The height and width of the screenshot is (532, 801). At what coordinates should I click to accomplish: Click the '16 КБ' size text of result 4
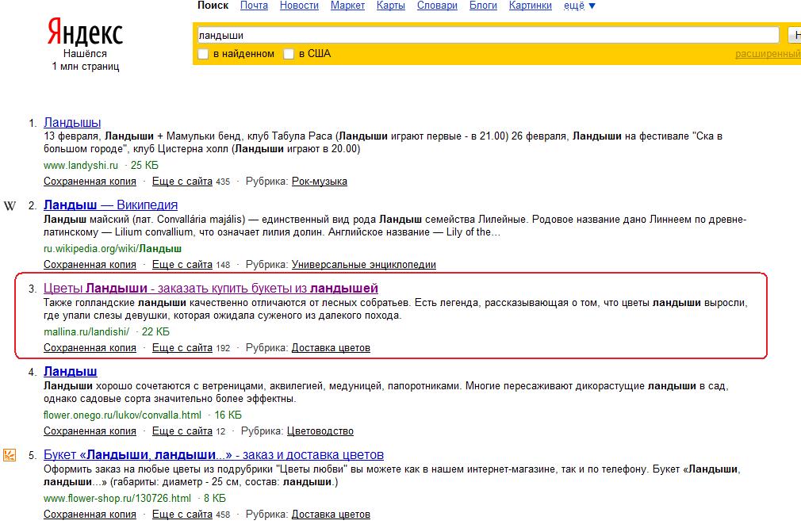tap(228, 415)
